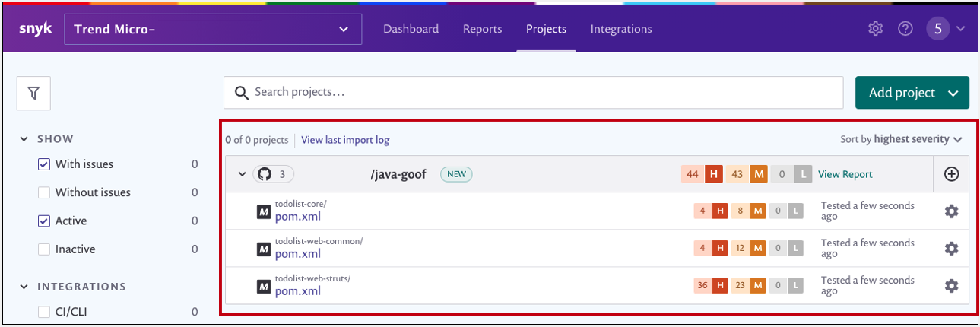Open the account menu chevron beside avatar
This screenshot has height=327, width=980.
[x=960, y=29]
